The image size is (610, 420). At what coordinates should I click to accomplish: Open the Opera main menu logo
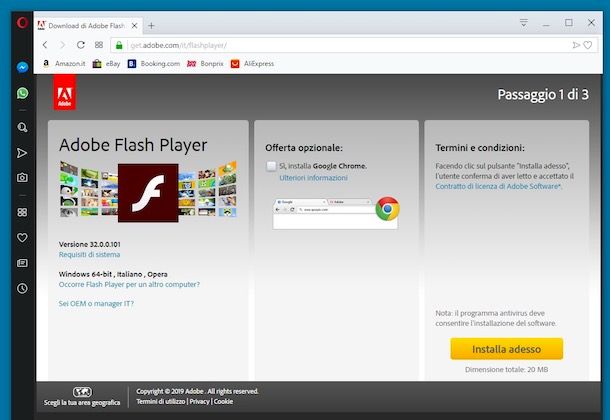coord(22,23)
